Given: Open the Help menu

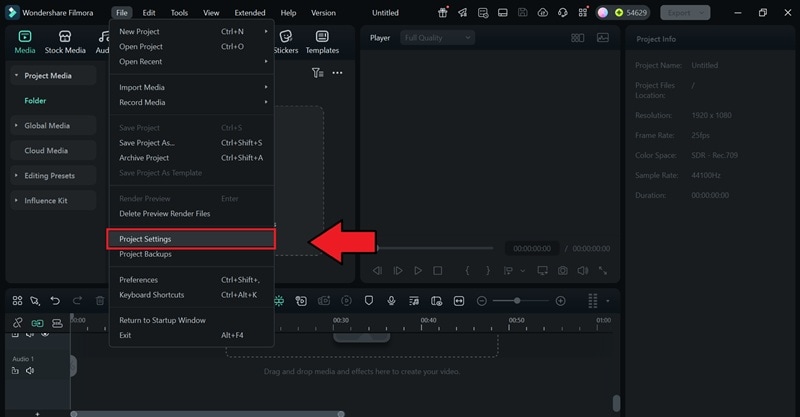Looking at the screenshot, I should click(x=288, y=13).
